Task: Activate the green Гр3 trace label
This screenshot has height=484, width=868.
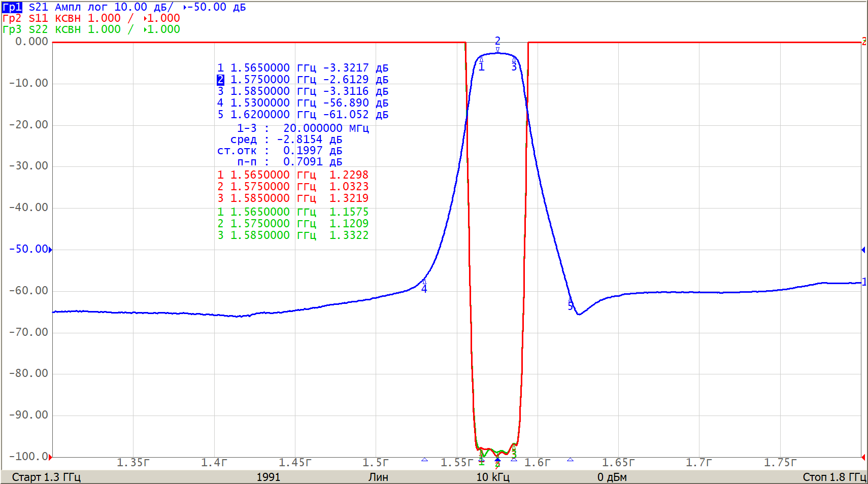Action: (x=12, y=29)
